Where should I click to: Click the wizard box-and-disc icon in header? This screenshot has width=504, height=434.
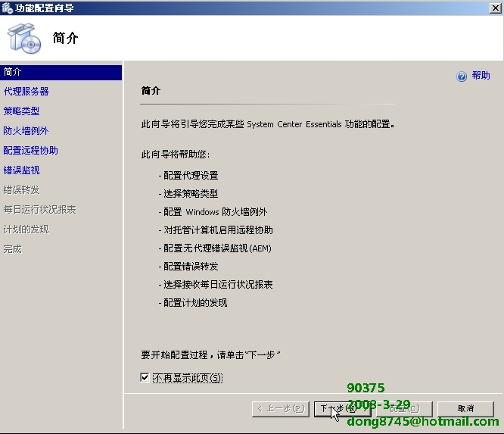(x=24, y=39)
